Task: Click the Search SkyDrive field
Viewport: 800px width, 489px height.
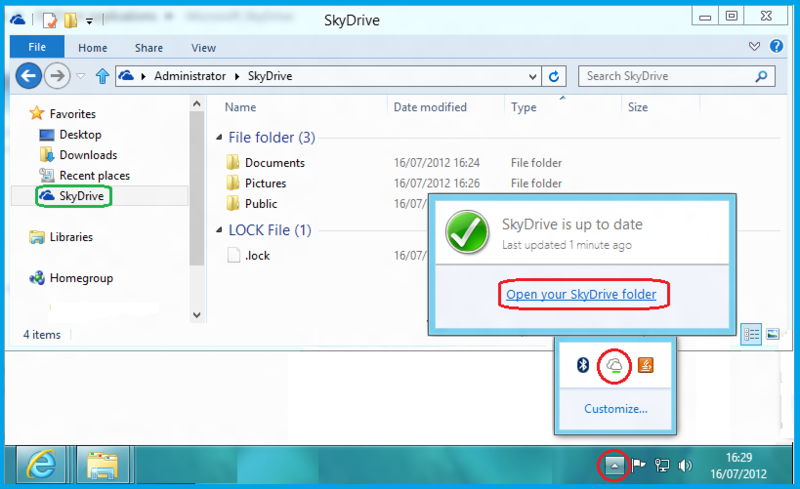Action: [x=677, y=76]
